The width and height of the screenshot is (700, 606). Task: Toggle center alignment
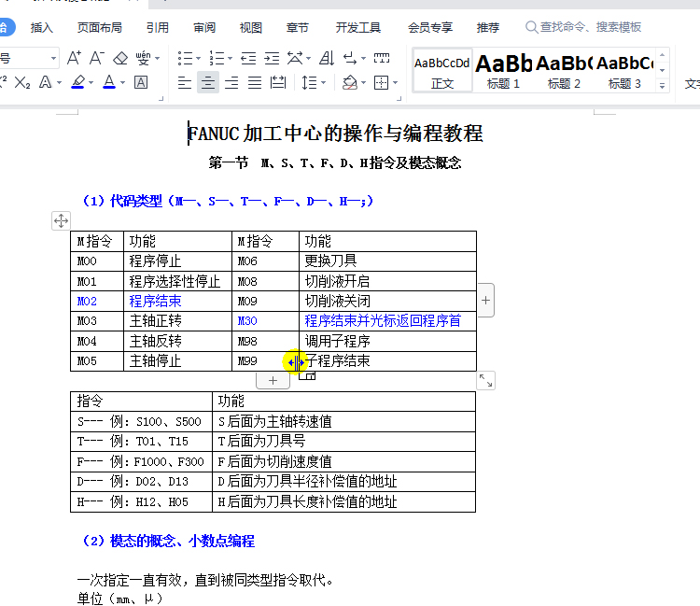click(x=207, y=82)
